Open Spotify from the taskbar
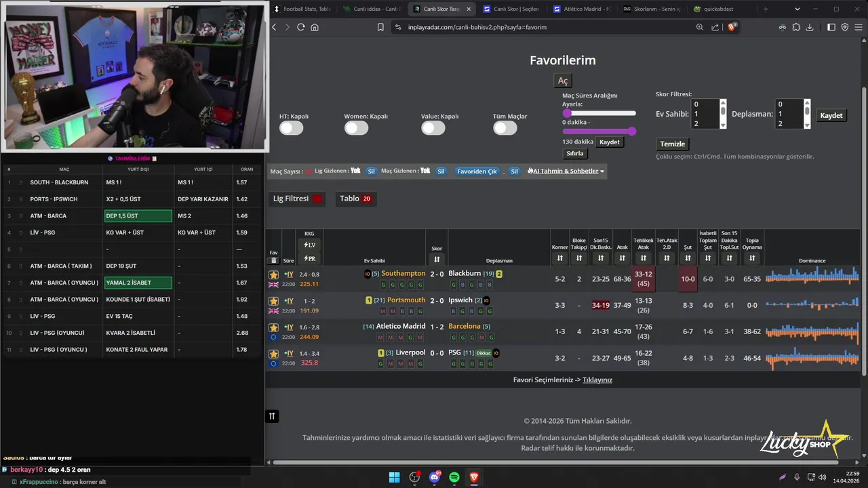This screenshot has height=488, width=868. [454, 477]
